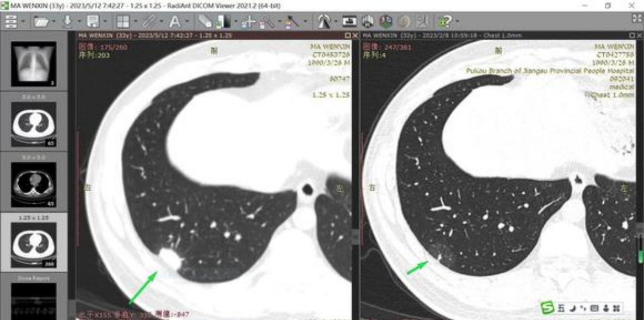Select the length measurement tool icon

coord(291,22)
